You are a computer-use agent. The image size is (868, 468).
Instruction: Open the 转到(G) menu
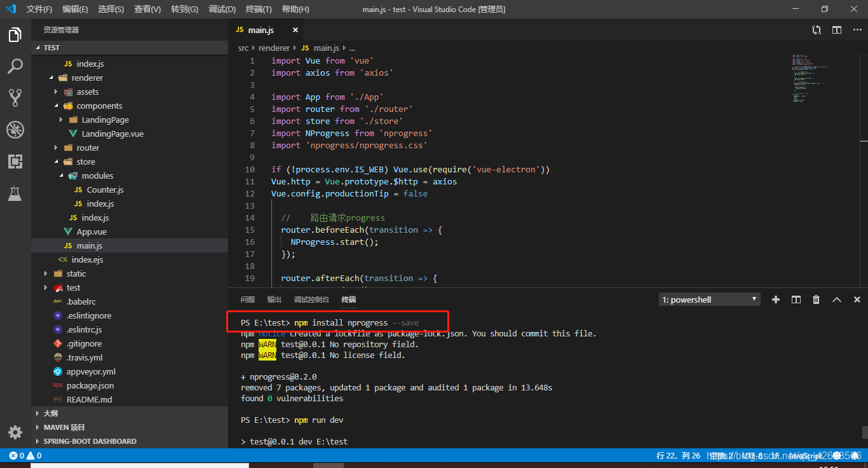pyautogui.click(x=184, y=9)
